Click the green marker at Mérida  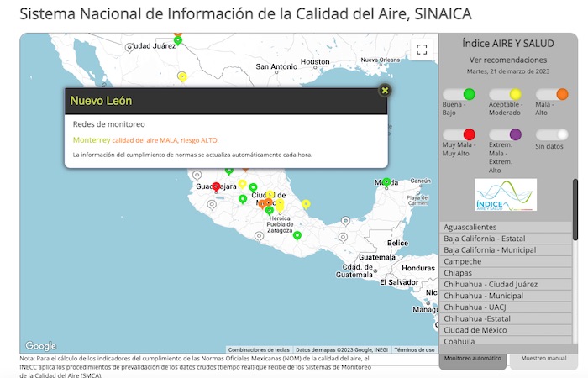pyautogui.click(x=386, y=182)
